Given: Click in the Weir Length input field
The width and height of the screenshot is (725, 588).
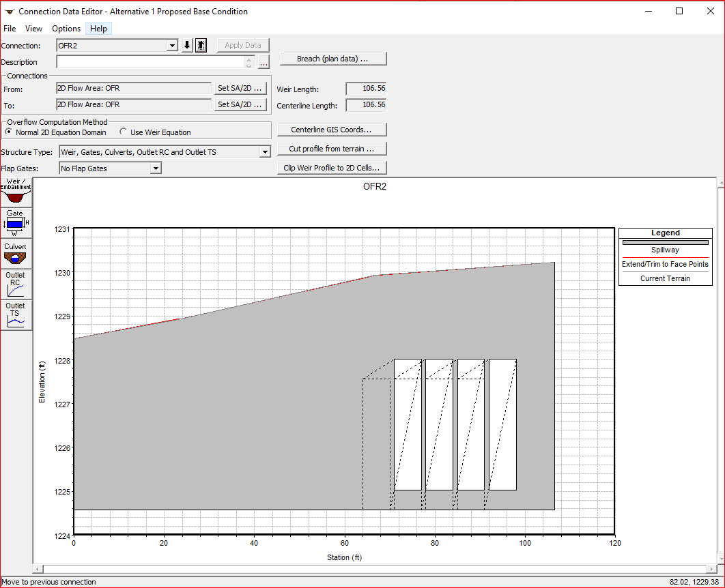Looking at the screenshot, I should coord(366,88).
